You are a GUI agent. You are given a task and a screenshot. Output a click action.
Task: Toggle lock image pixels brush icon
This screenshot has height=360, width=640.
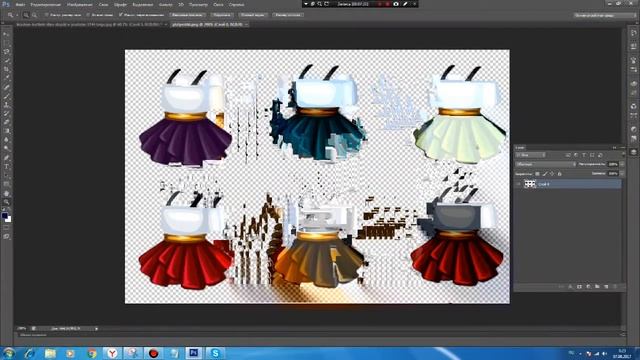(x=545, y=174)
